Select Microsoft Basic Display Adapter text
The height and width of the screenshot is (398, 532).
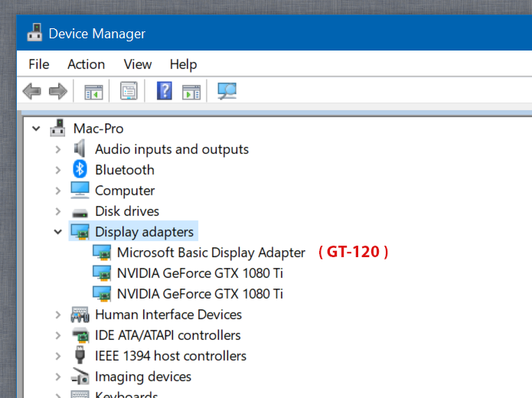click(211, 253)
